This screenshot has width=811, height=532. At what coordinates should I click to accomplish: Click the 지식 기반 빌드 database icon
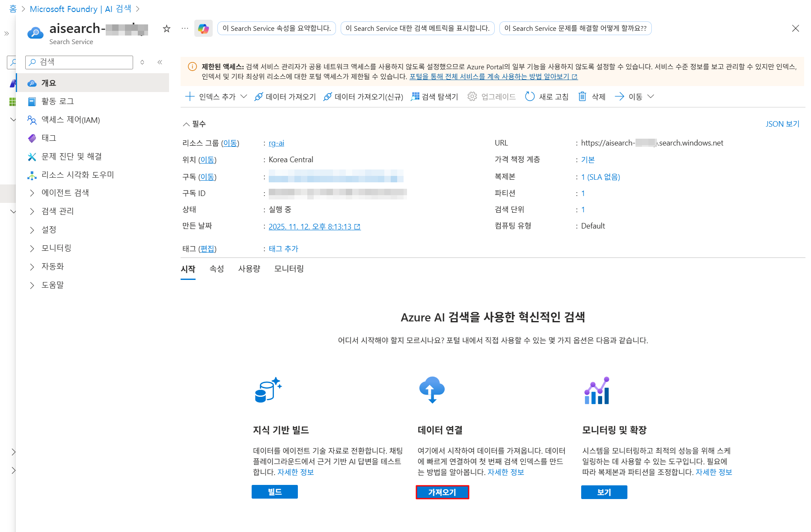coord(268,390)
